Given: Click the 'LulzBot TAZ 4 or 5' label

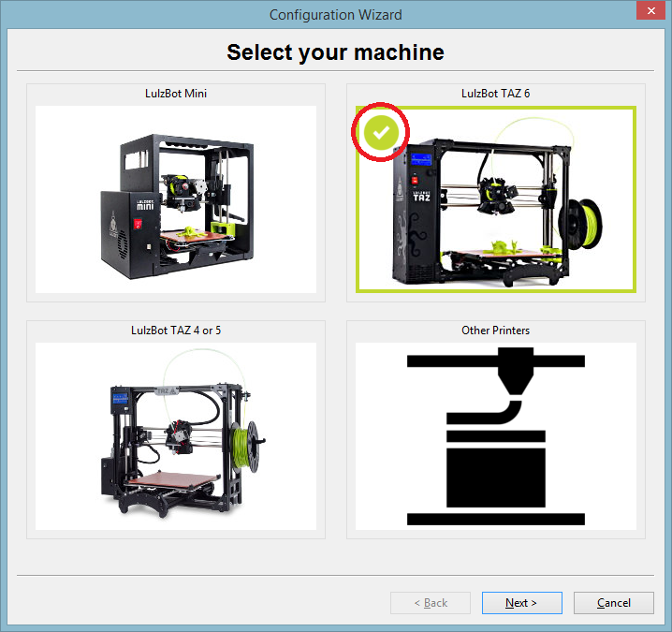Looking at the screenshot, I should coord(176,331).
